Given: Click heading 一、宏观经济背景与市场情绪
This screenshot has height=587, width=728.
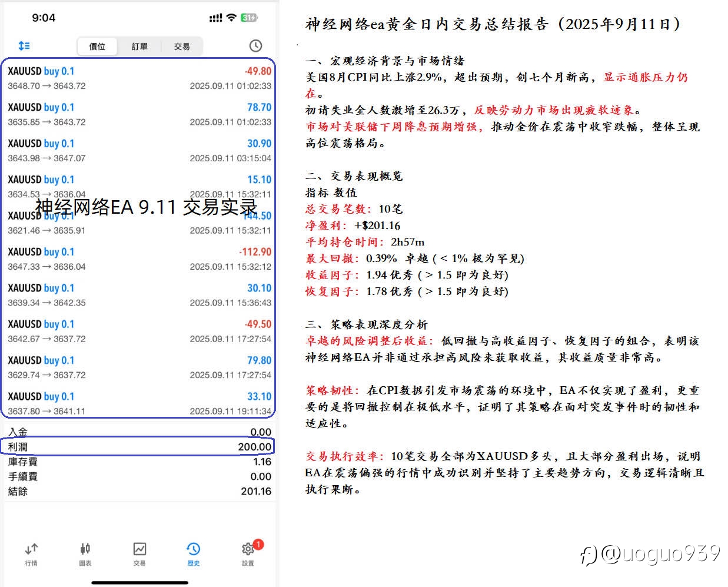Looking at the screenshot, I should (x=385, y=61).
